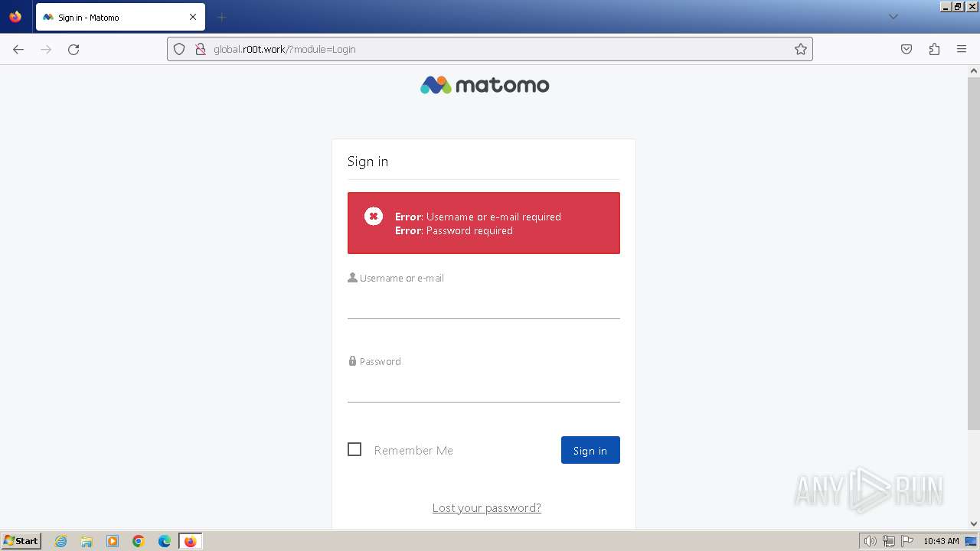Open media player taskbar icon
This screenshot has height=551, width=980.
(113, 541)
